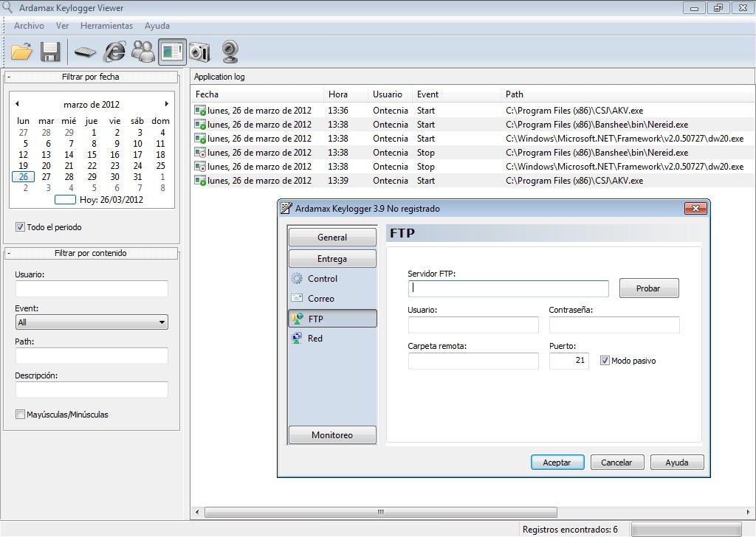Go to next month in calendar

[x=166, y=103]
